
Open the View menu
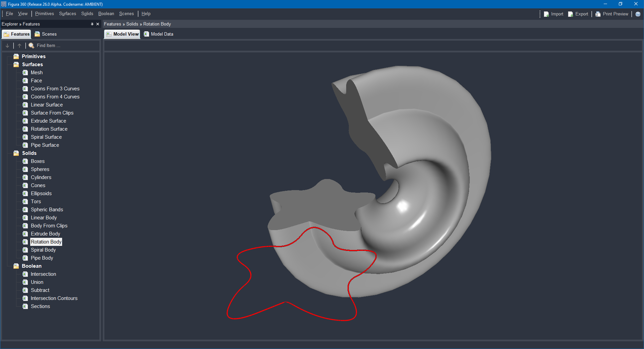click(23, 14)
